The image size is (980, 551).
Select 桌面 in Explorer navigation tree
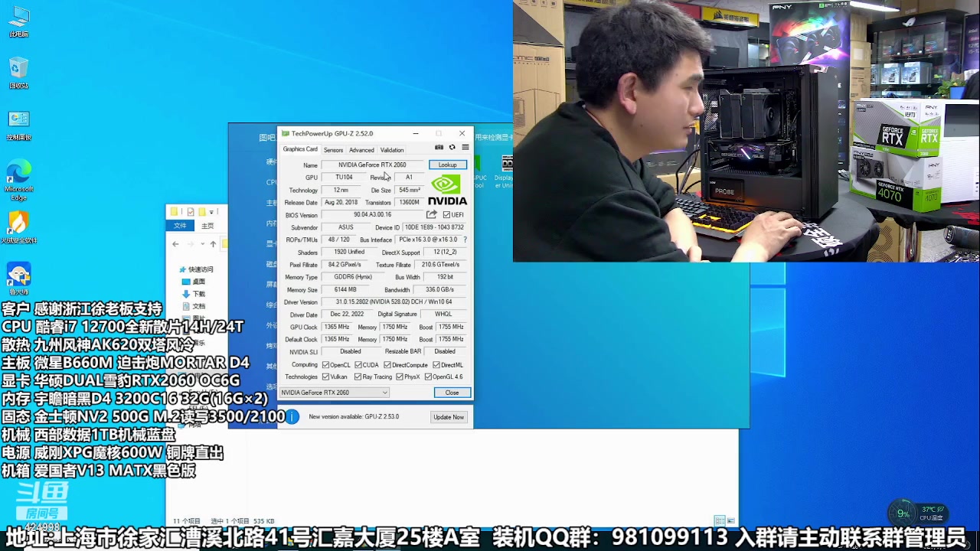point(194,282)
